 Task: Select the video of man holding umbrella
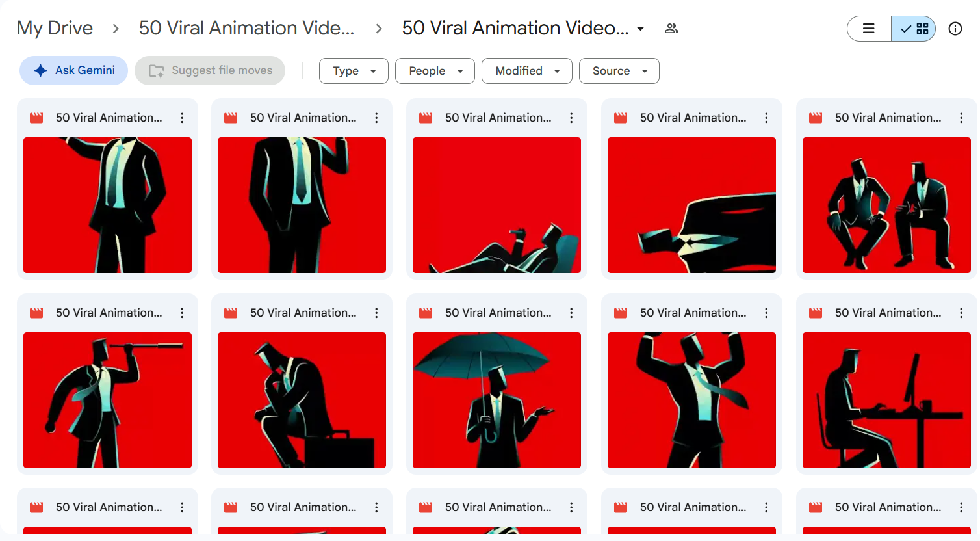496,400
